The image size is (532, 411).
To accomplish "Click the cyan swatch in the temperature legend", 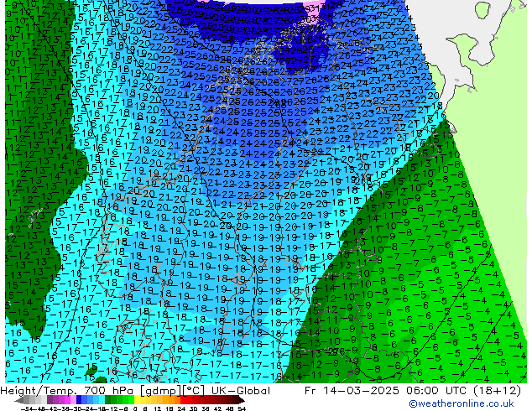I will [x=102, y=400].
